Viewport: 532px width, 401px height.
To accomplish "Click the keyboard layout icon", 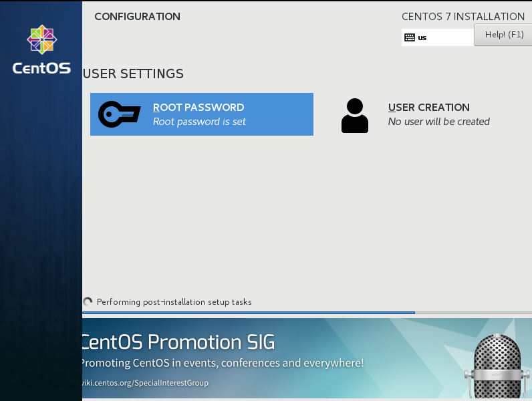I will [x=410, y=37].
